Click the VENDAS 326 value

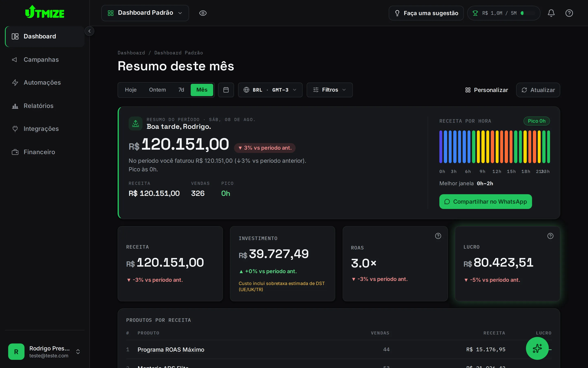coord(198,193)
